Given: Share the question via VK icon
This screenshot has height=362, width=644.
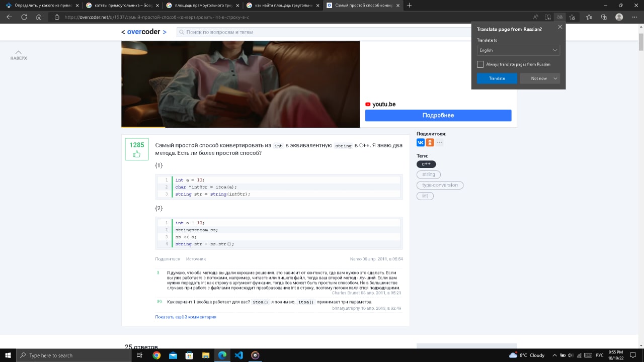Looking at the screenshot, I should 421,142.
